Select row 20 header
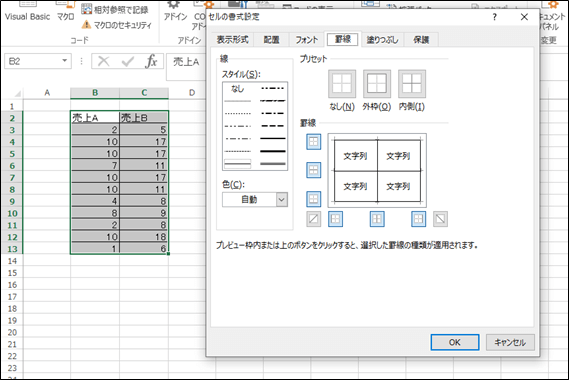Viewport: 569px width, 380px height. [12, 332]
